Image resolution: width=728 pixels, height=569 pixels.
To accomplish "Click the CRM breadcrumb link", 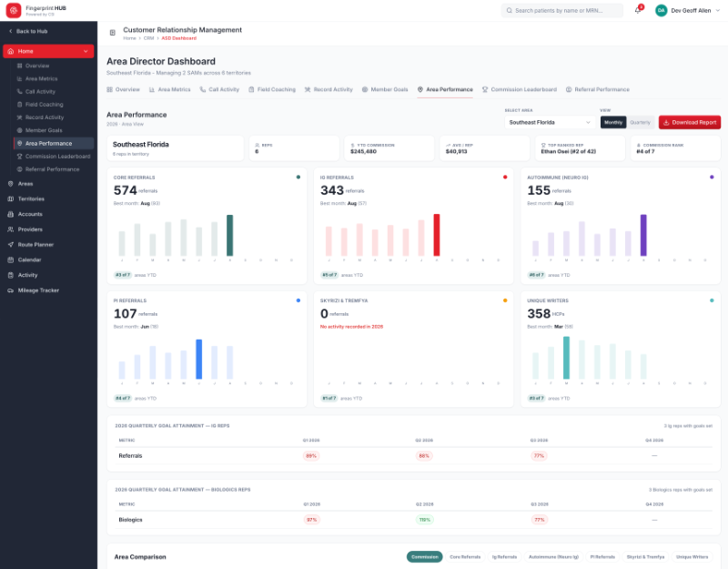I will (148, 38).
